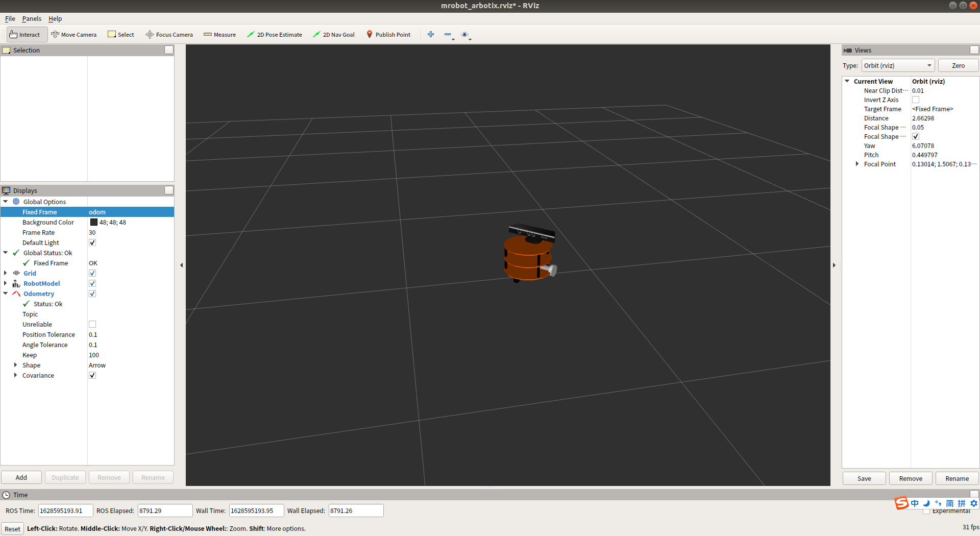Open the Panels menu
The width and height of the screenshot is (980, 536).
tap(32, 19)
